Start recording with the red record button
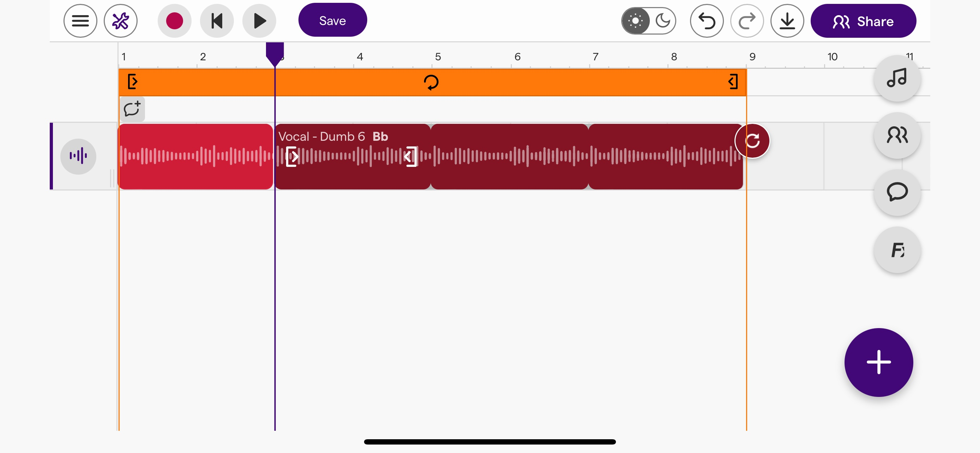Screen dimensions: 980x453 coord(175,21)
